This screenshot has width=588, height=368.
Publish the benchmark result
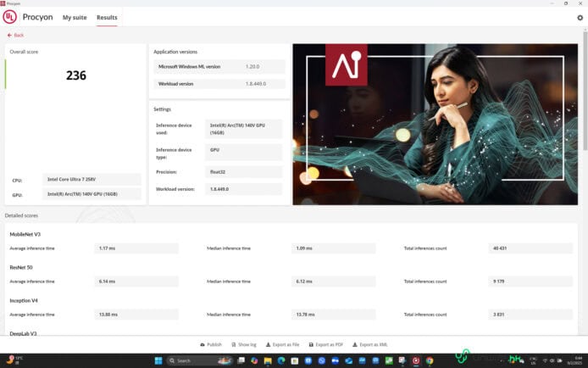[210, 345]
